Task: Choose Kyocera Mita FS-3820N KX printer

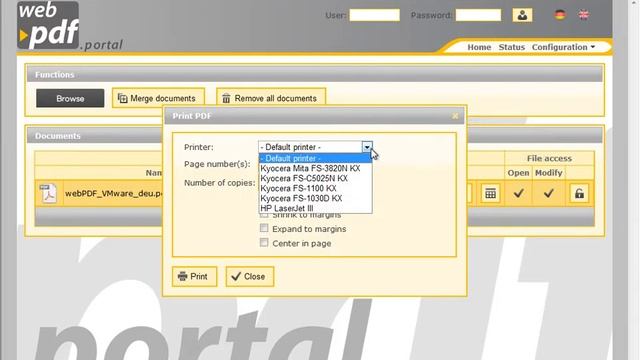Action: coord(316,168)
